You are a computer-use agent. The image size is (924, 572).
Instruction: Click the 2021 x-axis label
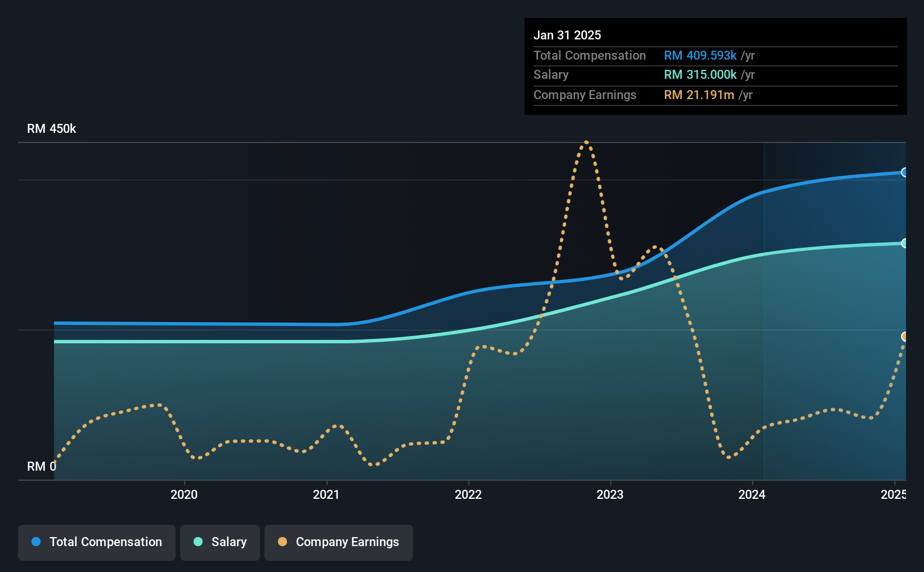(x=326, y=494)
